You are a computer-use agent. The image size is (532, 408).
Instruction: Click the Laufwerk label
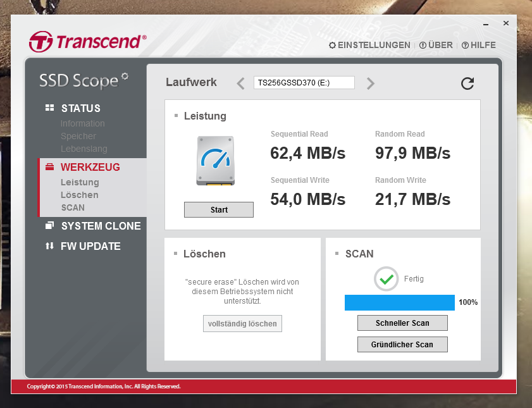coord(192,82)
